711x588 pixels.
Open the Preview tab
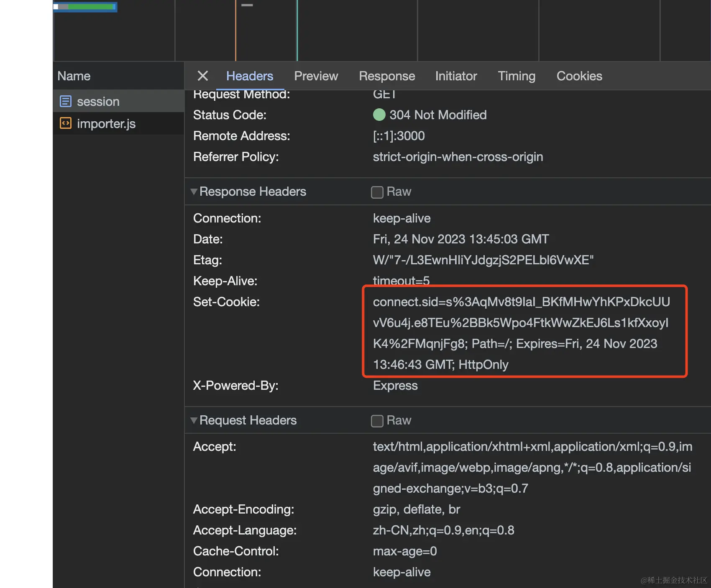(316, 76)
